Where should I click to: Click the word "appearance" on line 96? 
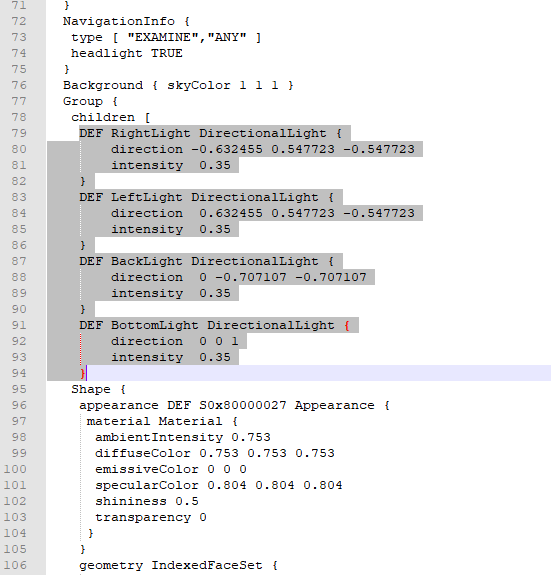point(119,405)
